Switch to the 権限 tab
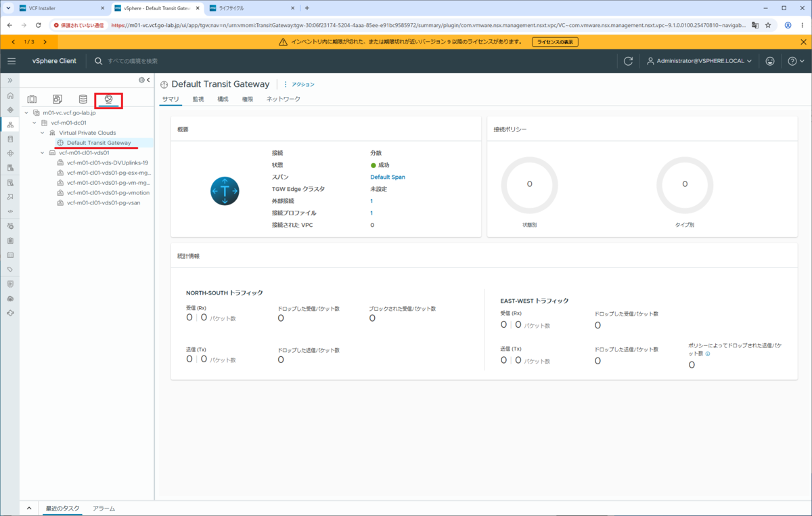Screen dimensions: 812x516 pyautogui.click(x=248, y=99)
